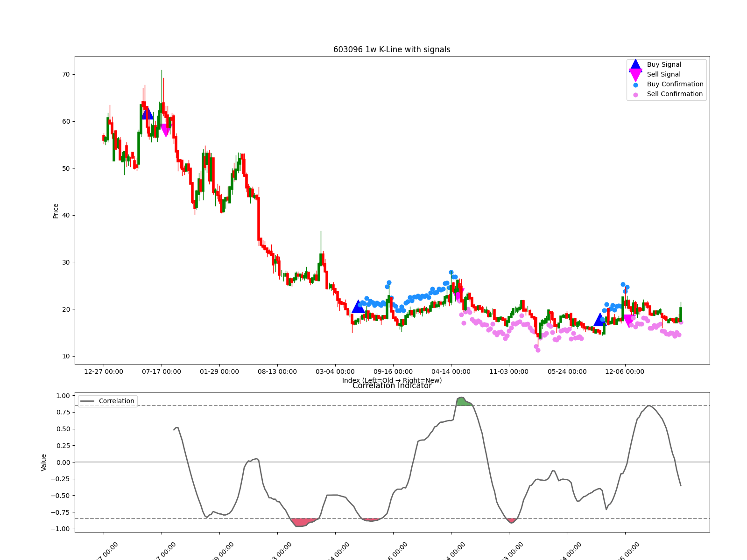
Task: Click the magenta Sell Signal triangle in legend
Action: [x=635, y=75]
